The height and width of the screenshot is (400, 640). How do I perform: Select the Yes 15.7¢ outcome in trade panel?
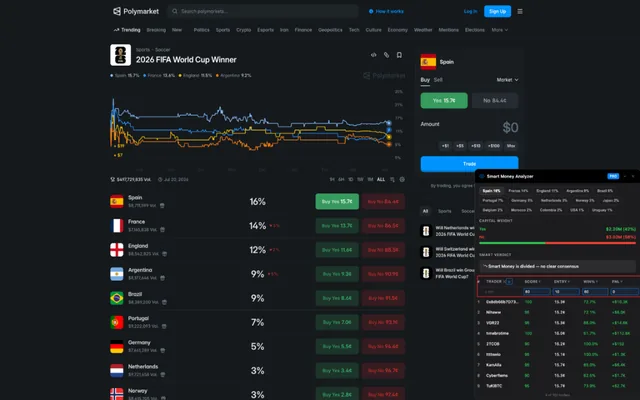tap(444, 100)
